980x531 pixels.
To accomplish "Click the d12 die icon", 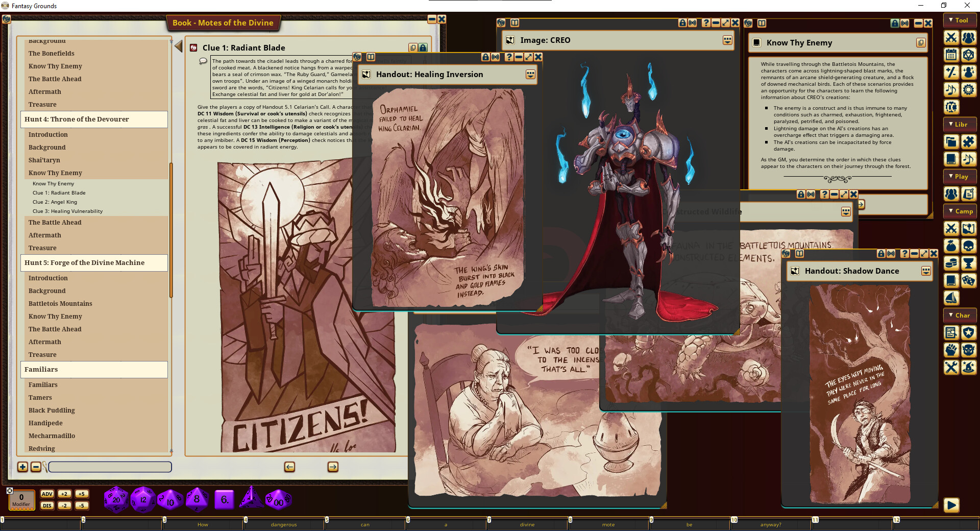I will click(143, 499).
